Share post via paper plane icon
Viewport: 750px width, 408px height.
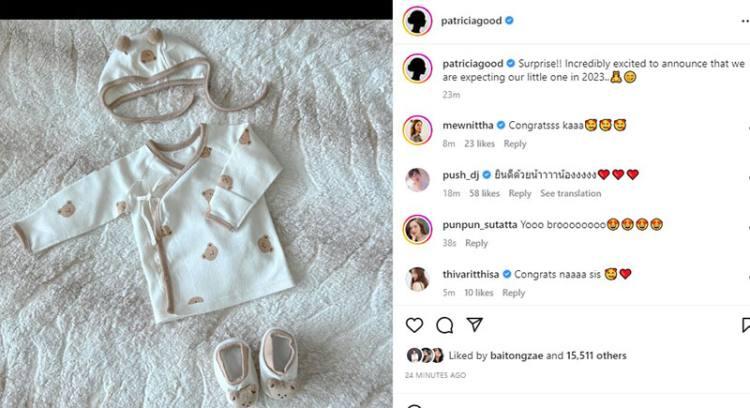475,325
